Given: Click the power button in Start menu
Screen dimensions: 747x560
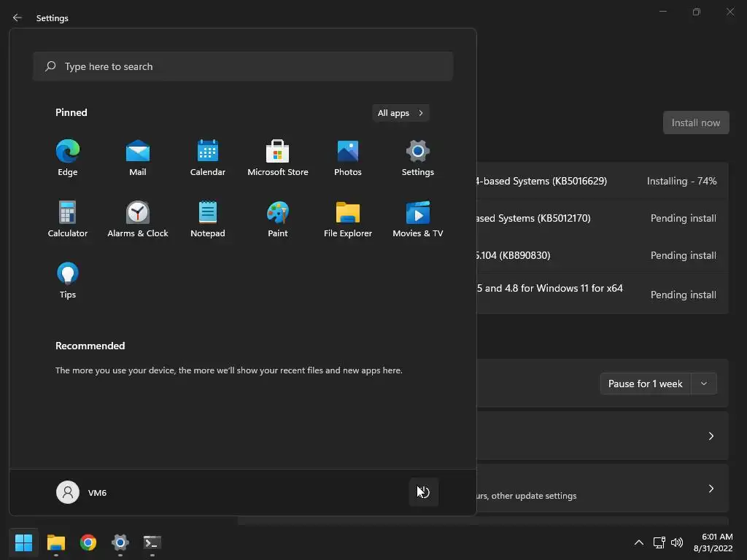Looking at the screenshot, I should click(424, 492).
